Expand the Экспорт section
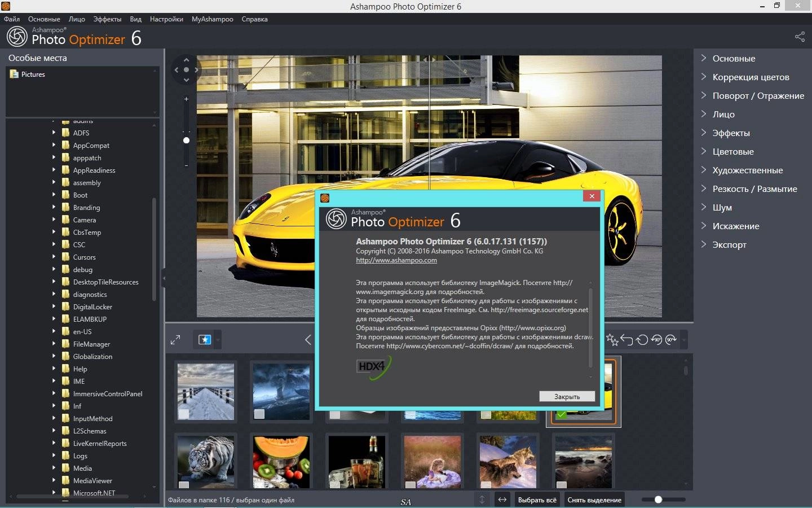This screenshot has width=812, height=508. click(x=729, y=244)
